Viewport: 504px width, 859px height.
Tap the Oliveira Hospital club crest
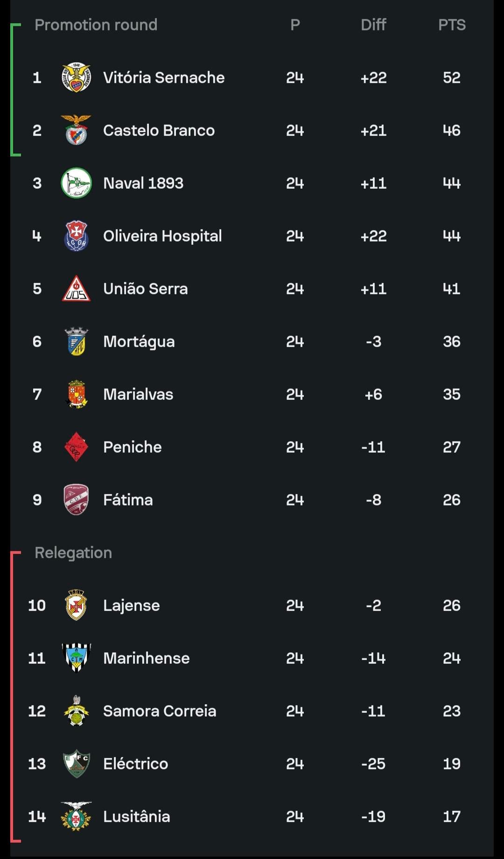76,236
